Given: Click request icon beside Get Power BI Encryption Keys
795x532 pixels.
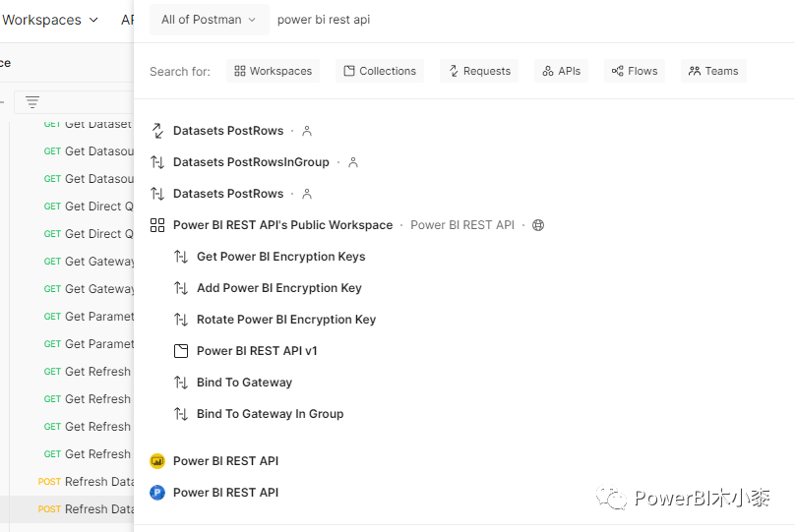Looking at the screenshot, I should [x=181, y=257].
